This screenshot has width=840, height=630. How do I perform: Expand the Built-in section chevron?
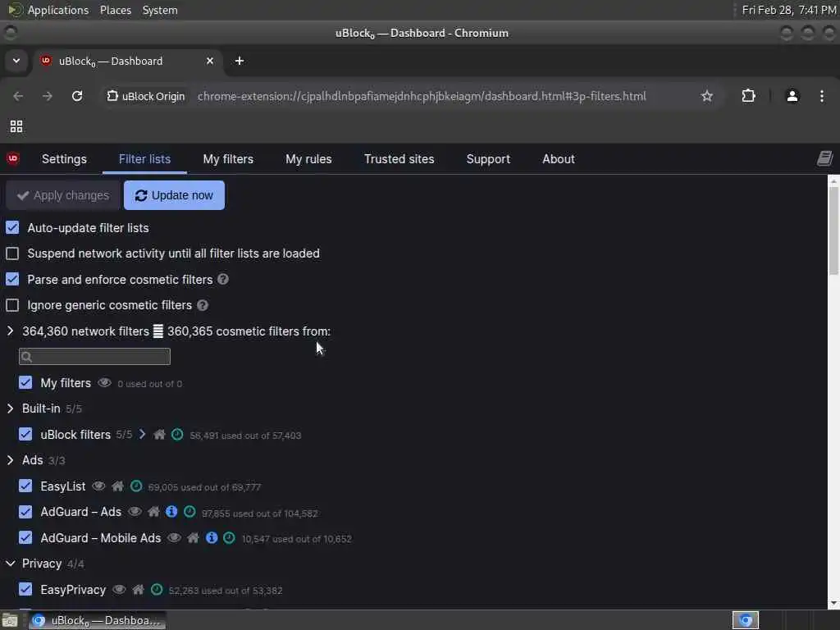pyautogui.click(x=10, y=409)
